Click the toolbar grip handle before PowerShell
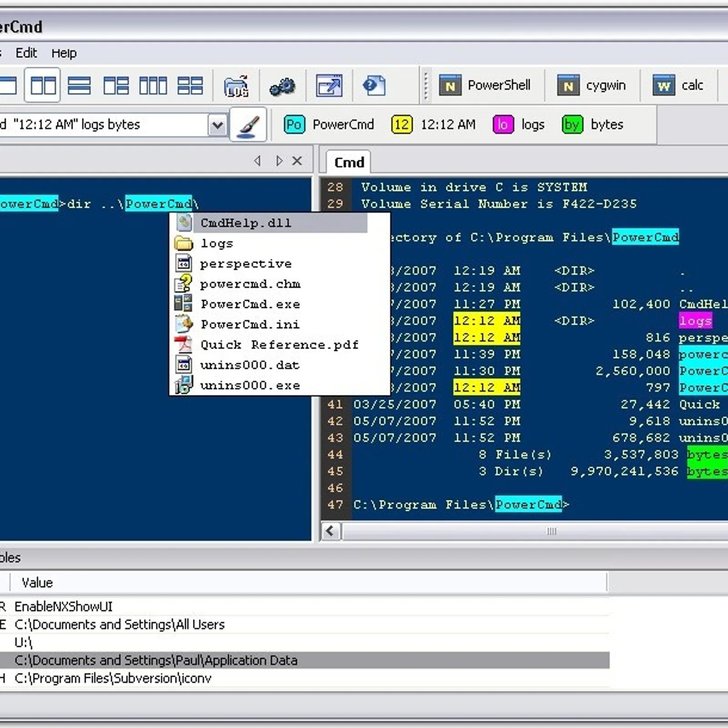The width and height of the screenshot is (728, 728). 426,85
